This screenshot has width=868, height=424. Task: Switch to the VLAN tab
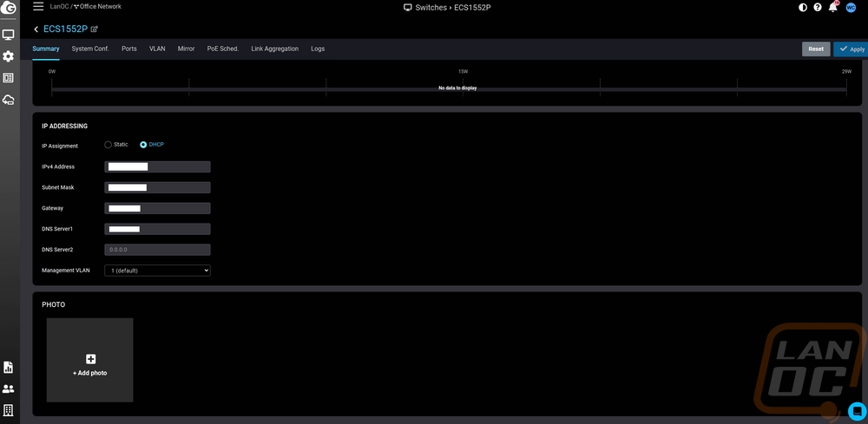[157, 49]
